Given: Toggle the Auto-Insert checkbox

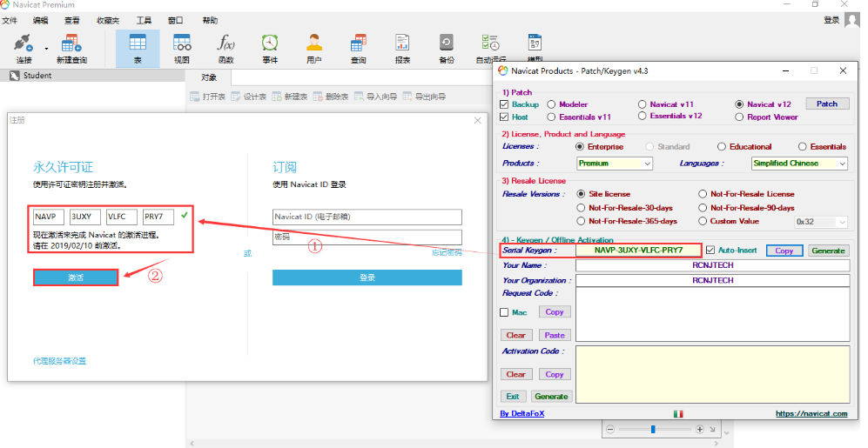Looking at the screenshot, I should coord(710,250).
